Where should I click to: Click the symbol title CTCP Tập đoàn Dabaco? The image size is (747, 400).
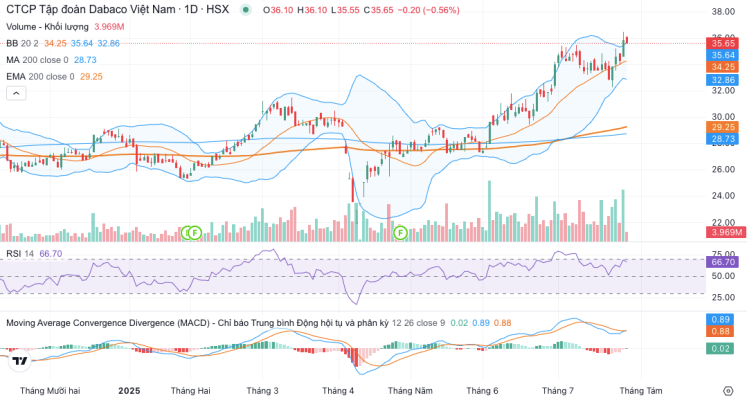click(117, 10)
